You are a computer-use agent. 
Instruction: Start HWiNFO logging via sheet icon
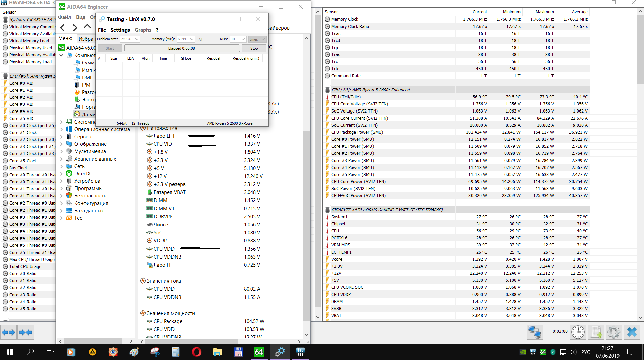pyautogui.click(x=596, y=332)
